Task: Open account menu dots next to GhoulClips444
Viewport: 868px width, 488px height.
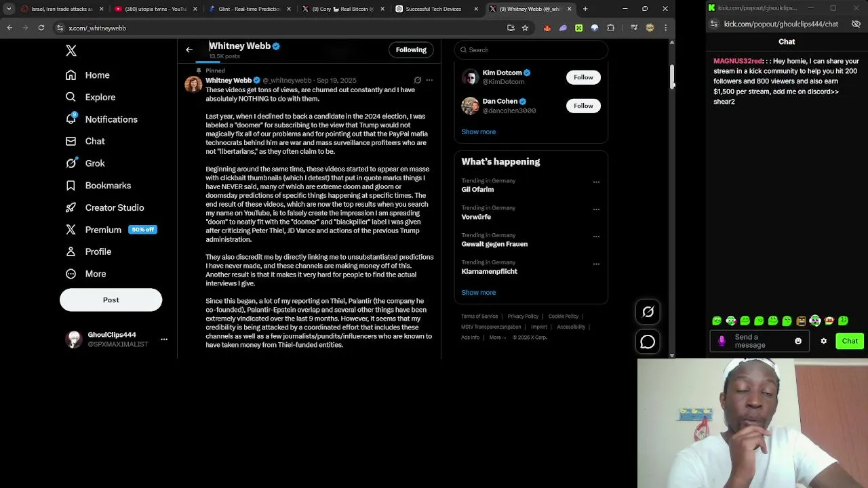Action: [x=164, y=339]
